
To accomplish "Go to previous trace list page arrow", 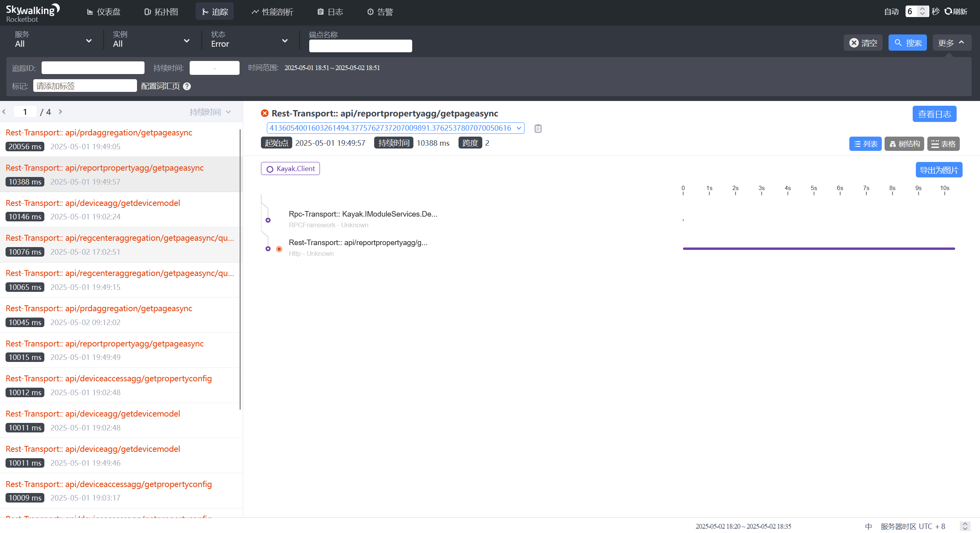I will pos(4,112).
